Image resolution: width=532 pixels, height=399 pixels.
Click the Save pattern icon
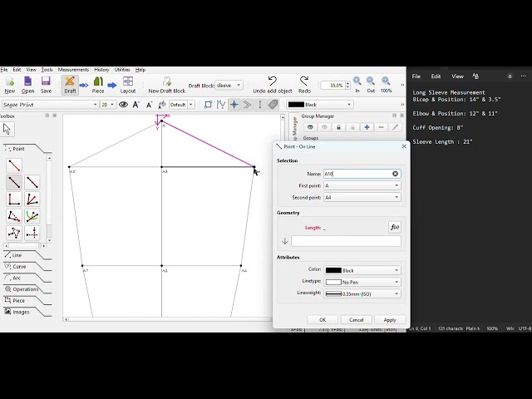pyautogui.click(x=46, y=85)
